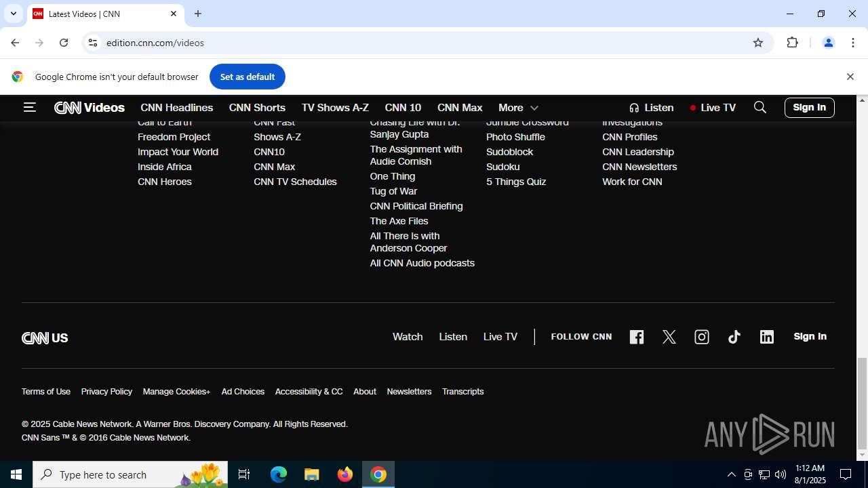Click the footer Sign in link
Image resolution: width=868 pixels, height=488 pixels.
click(810, 336)
